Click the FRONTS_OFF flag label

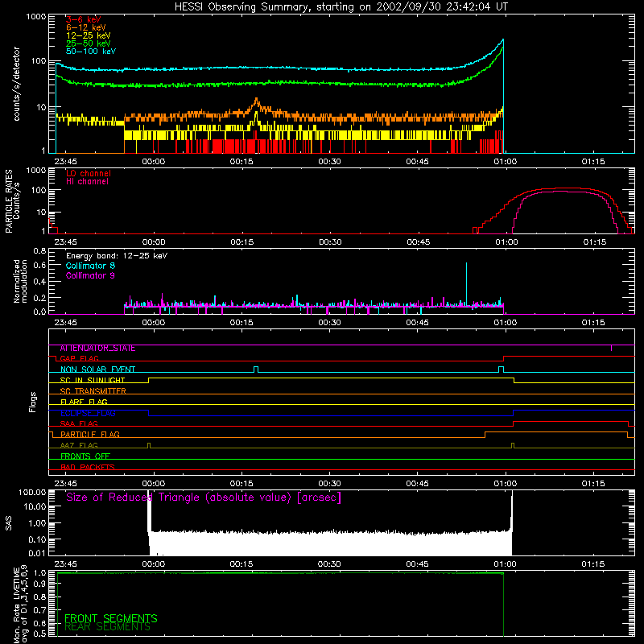(x=85, y=456)
